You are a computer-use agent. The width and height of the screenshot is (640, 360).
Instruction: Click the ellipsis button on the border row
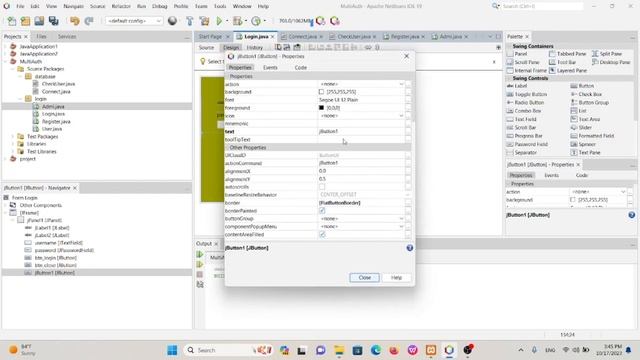pyautogui.click(x=408, y=203)
